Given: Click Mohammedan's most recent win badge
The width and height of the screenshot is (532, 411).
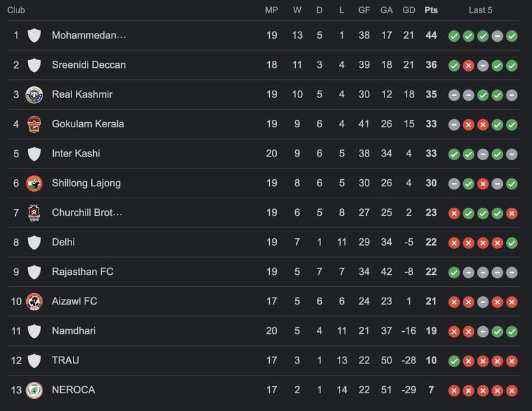Looking at the screenshot, I should coord(512,36).
